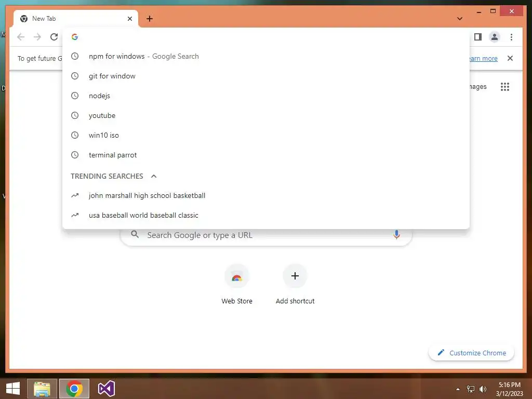Start voice search with microphone icon

(396, 234)
